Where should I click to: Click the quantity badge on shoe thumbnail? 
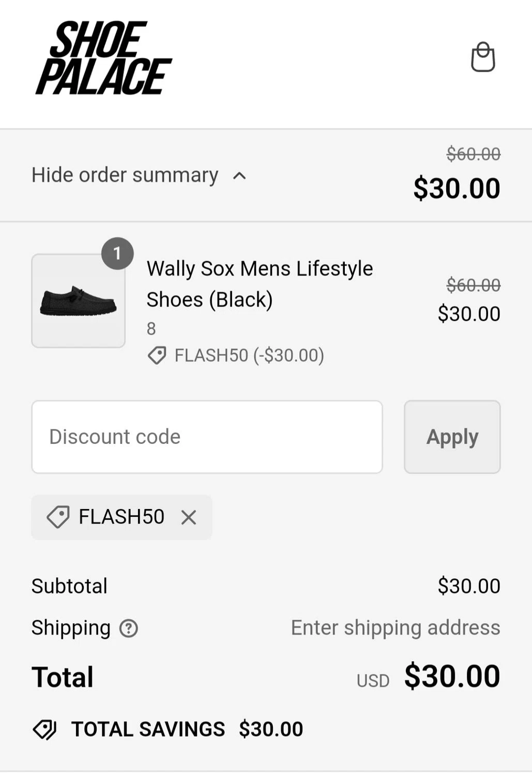pyautogui.click(x=117, y=253)
